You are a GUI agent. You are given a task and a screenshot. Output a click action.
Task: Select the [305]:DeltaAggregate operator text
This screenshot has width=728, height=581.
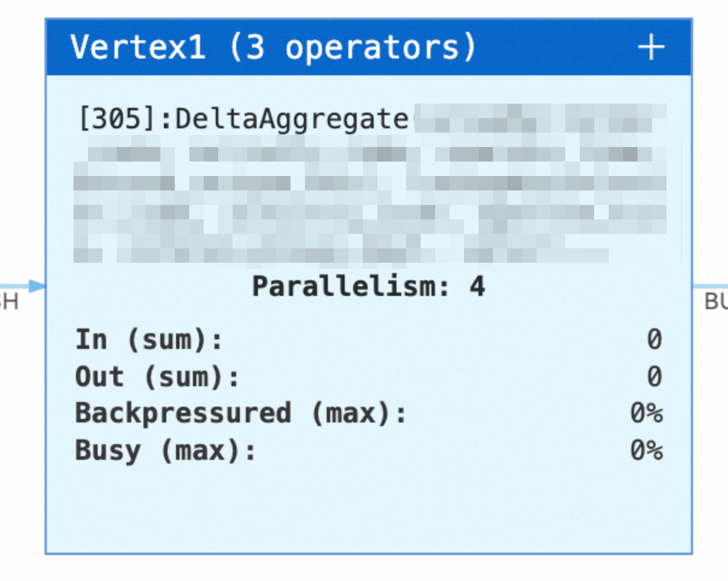[x=244, y=119]
